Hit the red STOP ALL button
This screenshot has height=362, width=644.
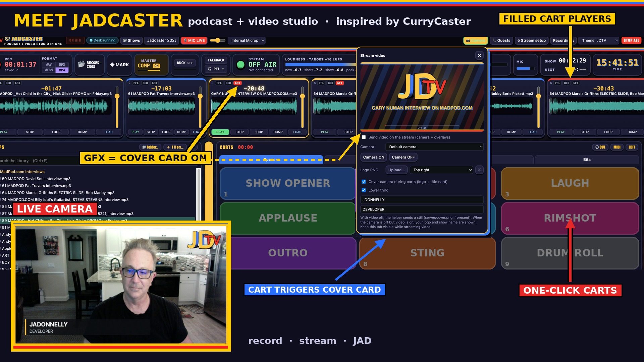[631, 40]
